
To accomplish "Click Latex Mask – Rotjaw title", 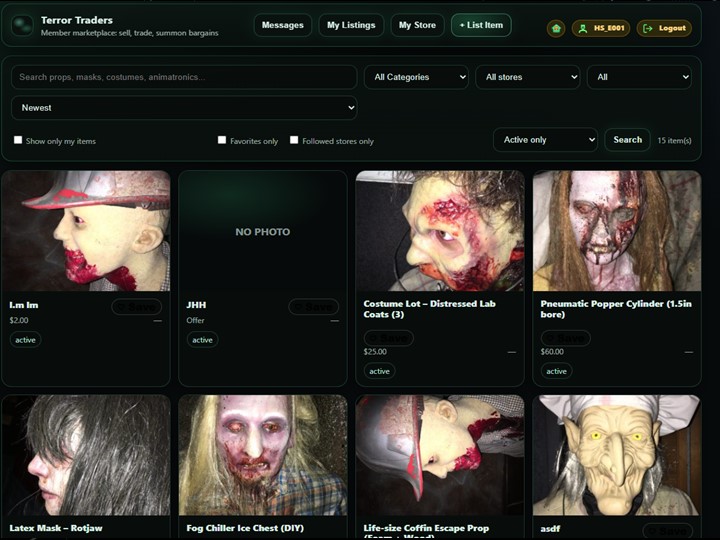I will click(x=56, y=528).
